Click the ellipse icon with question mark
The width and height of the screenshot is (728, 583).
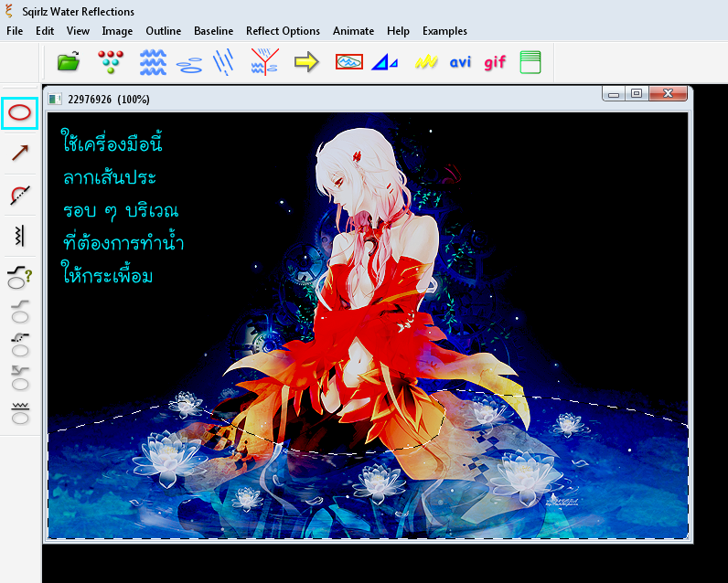19,277
